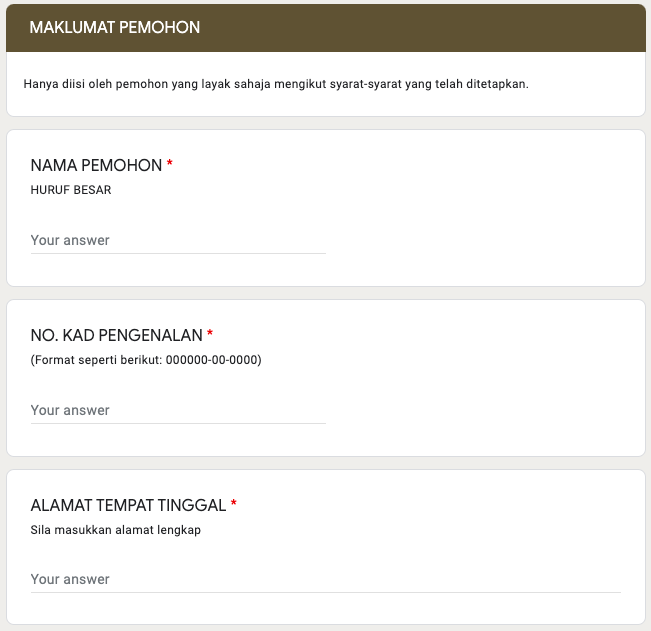Click the 'Hanya diisi oleh pemohon' description text

tap(275, 83)
